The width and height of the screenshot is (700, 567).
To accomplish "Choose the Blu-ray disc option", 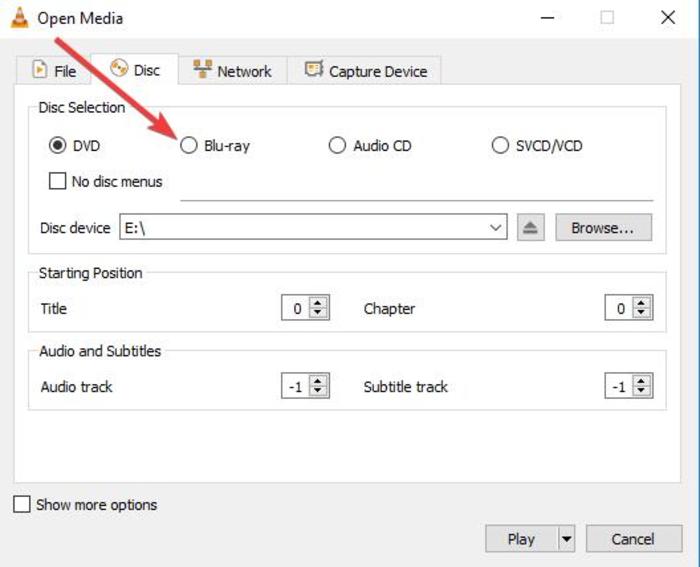I will [189, 146].
